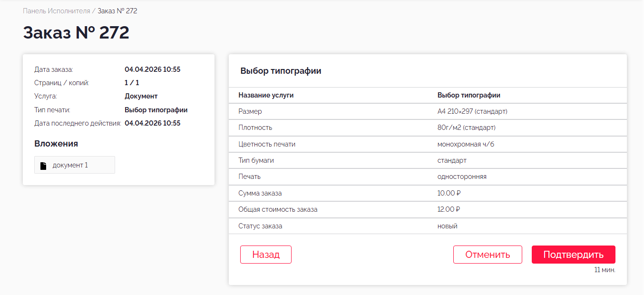644x295 pixels.
Task: Select the Заказ № 272 page heading
Action: click(76, 32)
